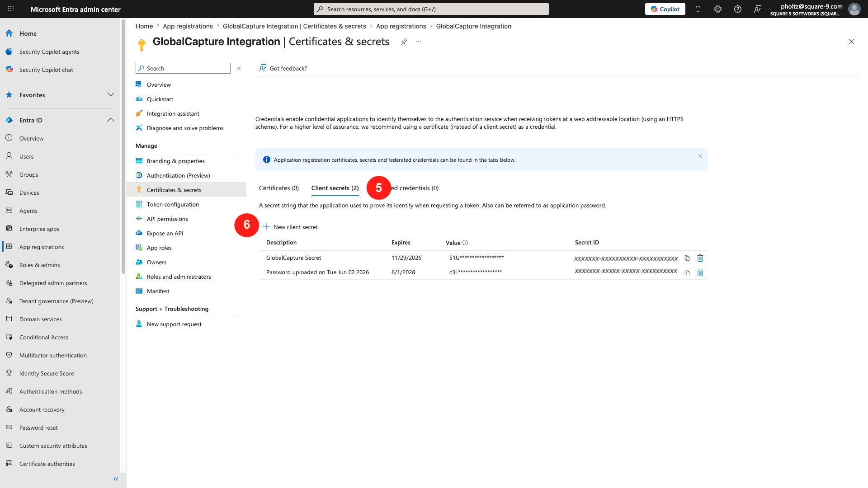Click the GlobalCapture Secret description

coord(293,258)
